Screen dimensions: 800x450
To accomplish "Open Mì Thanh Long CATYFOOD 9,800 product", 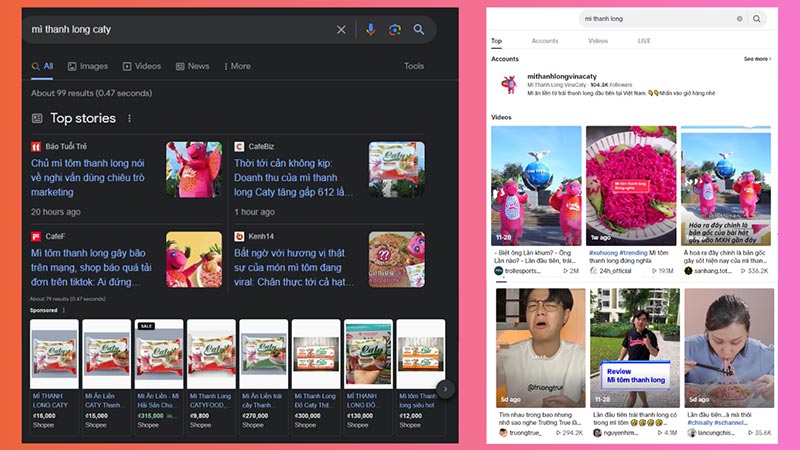I will [211, 377].
